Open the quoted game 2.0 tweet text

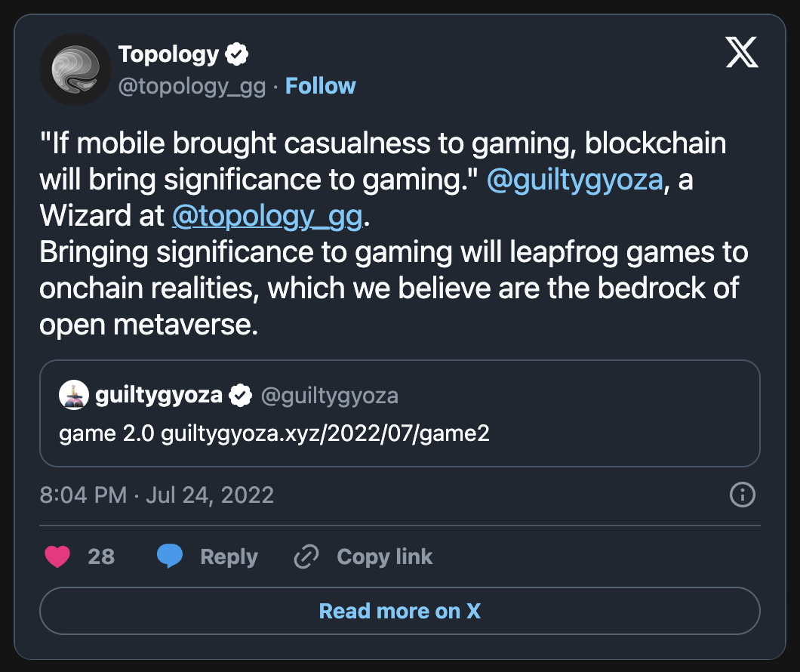274,436
